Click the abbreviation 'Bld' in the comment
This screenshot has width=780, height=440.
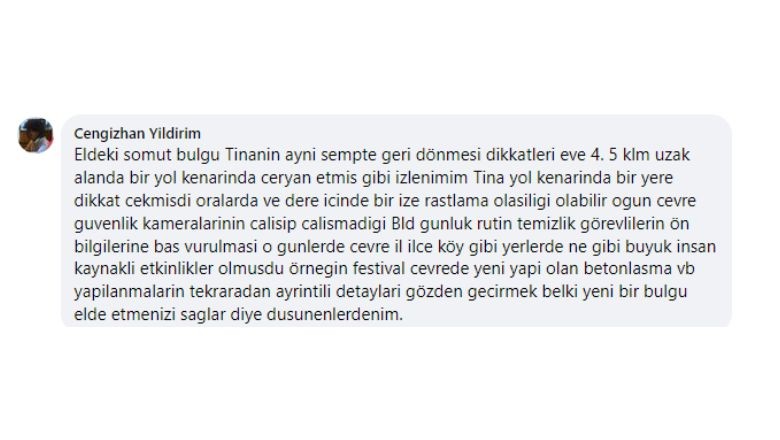point(403,224)
